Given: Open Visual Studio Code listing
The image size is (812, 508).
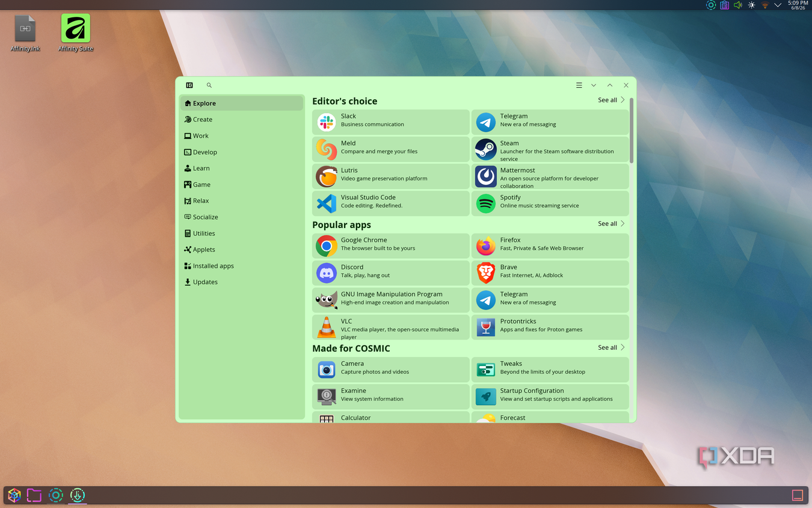Looking at the screenshot, I should click(390, 203).
